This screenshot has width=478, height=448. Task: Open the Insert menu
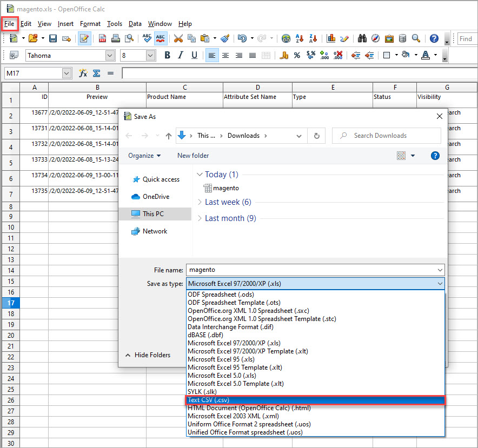(x=65, y=24)
